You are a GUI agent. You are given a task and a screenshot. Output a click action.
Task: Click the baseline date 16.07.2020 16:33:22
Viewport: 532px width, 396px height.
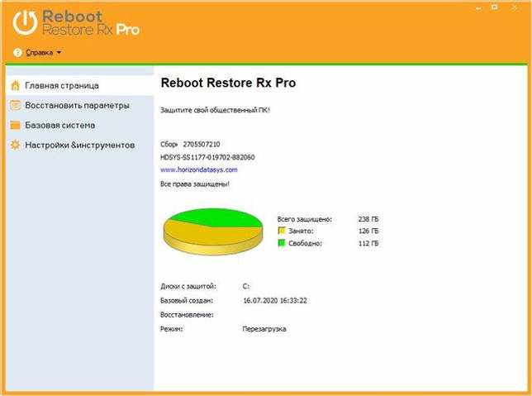(275, 301)
